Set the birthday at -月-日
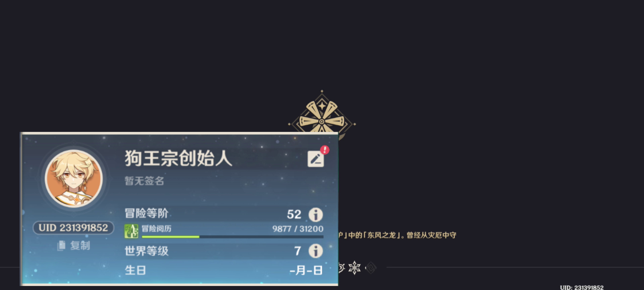 pyautogui.click(x=306, y=270)
